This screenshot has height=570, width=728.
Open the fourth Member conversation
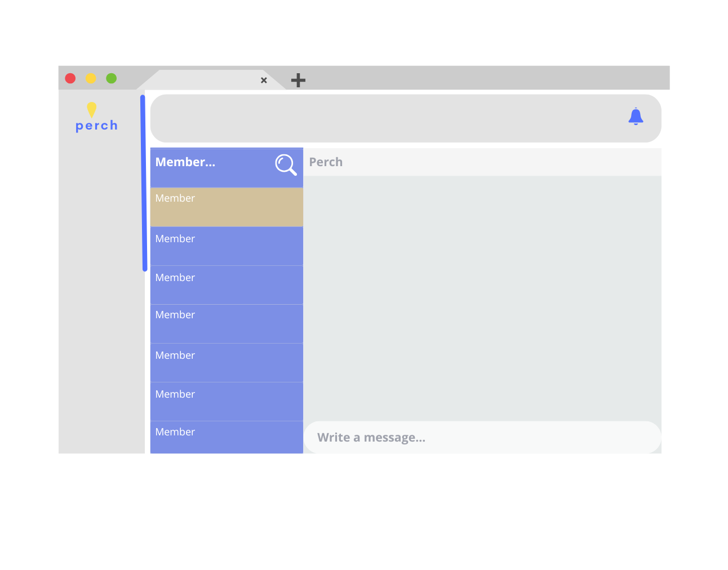(227, 324)
